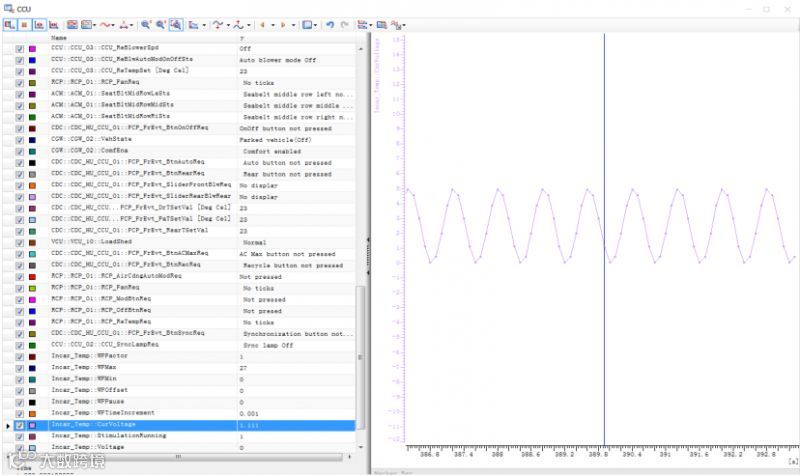
Task: Click the undo arrow in toolbar
Action: coord(330,23)
